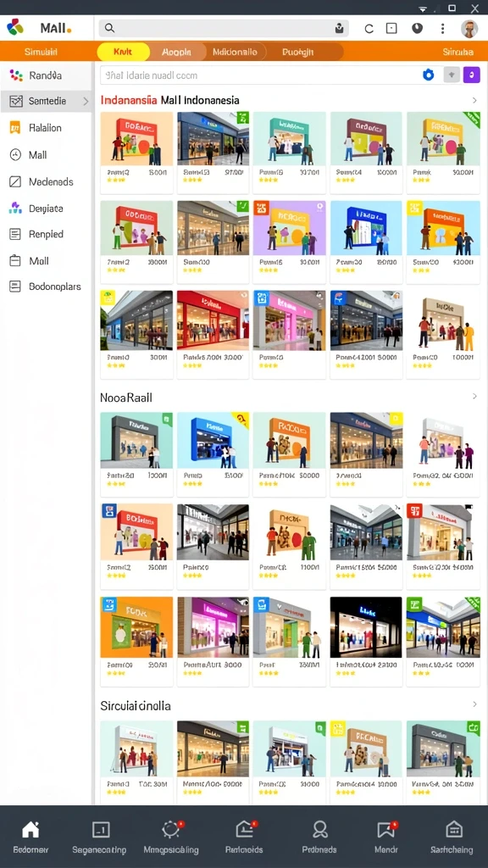Click the orange badge on the purple store card
The image size is (488, 868).
(261, 209)
